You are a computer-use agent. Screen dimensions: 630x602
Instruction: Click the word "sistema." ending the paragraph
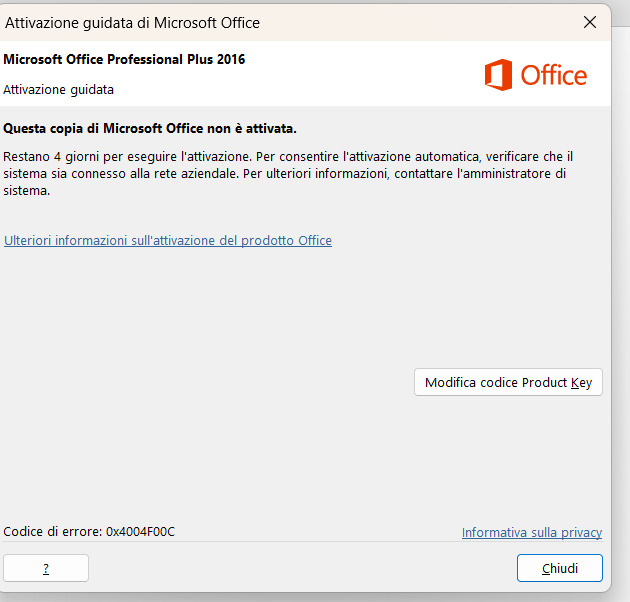tap(27, 190)
